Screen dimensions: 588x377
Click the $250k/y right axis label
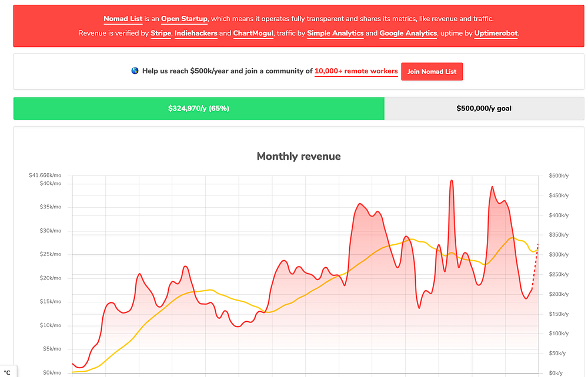pyautogui.click(x=559, y=274)
